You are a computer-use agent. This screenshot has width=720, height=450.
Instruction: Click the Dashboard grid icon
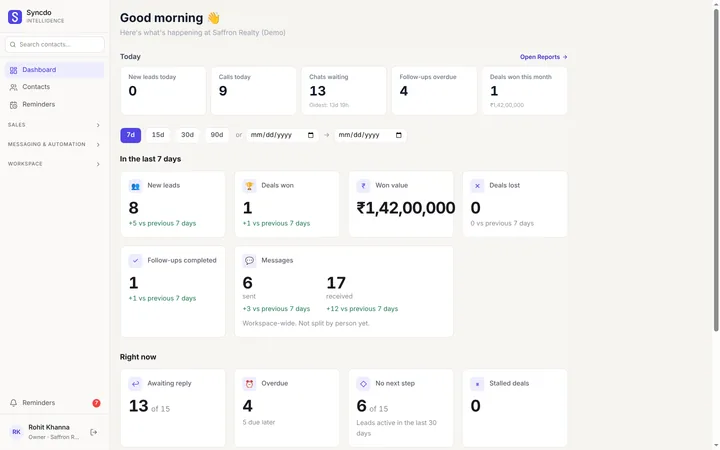coord(13,70)
